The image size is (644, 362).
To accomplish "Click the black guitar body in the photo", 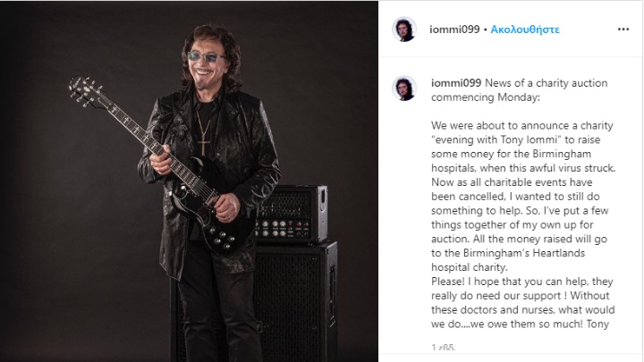I will tap(209, 206).
